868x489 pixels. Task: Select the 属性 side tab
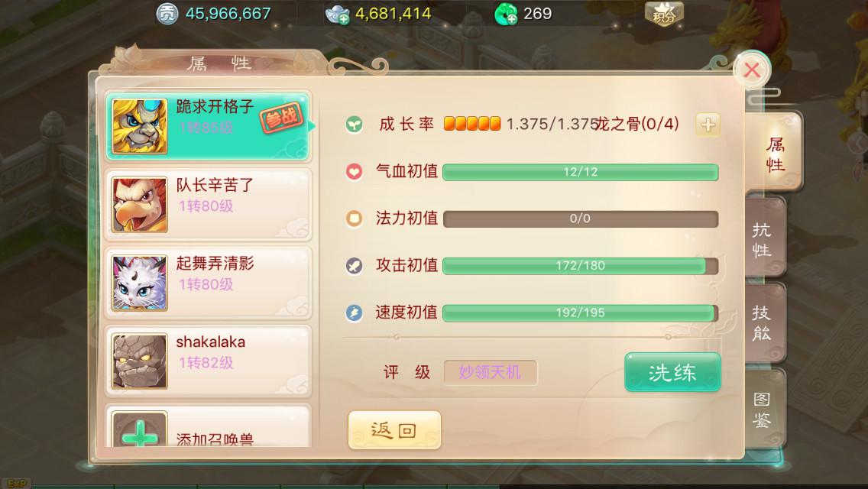click(x=773, y=154)
